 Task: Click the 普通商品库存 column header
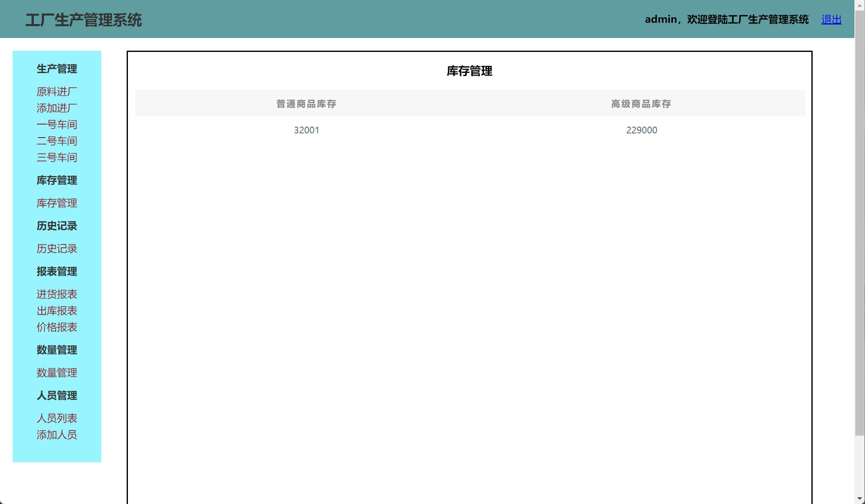pyautogui.click(x=306, y=104)
